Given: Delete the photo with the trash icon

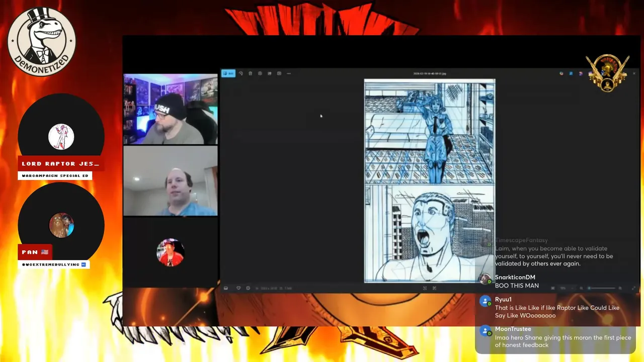Looking at the screenshot, I should click(x=250, y=73).
